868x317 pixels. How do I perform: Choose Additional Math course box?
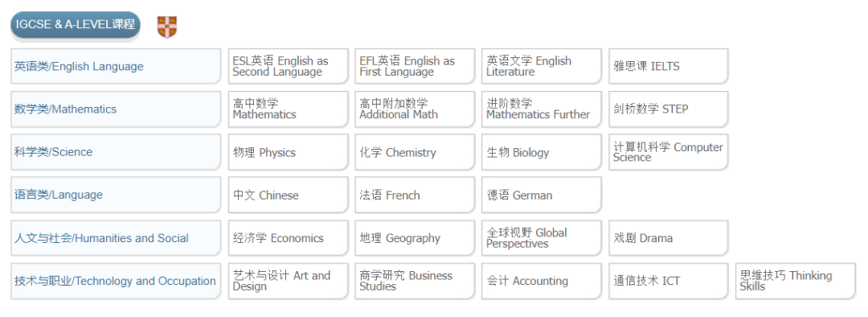[x=415, y=109]
